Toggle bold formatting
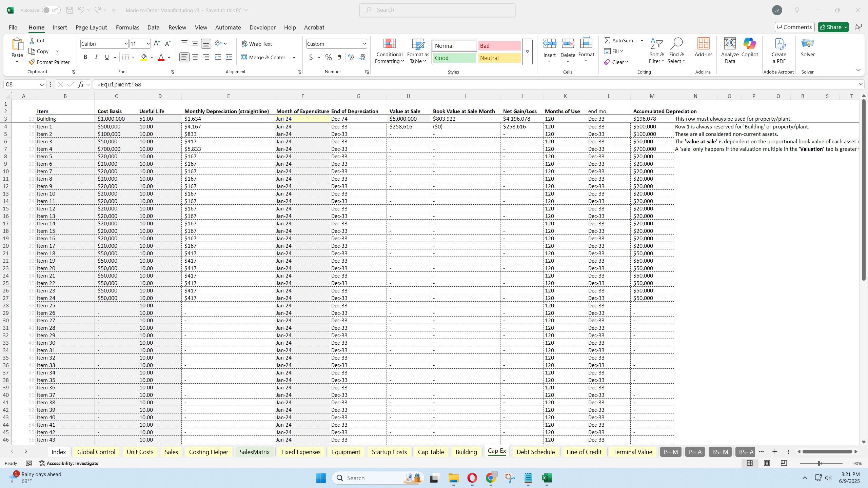Screen dimensions: 868x488 coord(85,57)
